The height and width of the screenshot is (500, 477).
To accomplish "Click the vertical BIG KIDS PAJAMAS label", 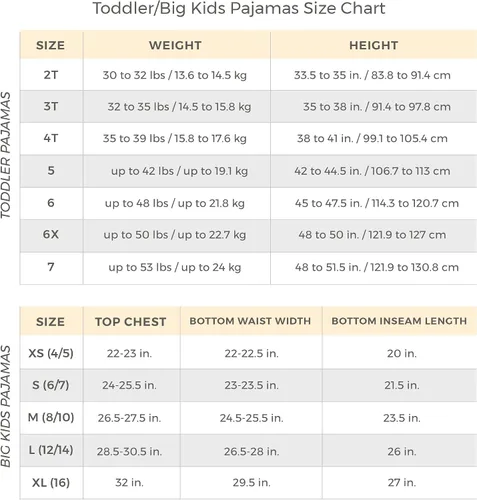I will pos(6,406).
